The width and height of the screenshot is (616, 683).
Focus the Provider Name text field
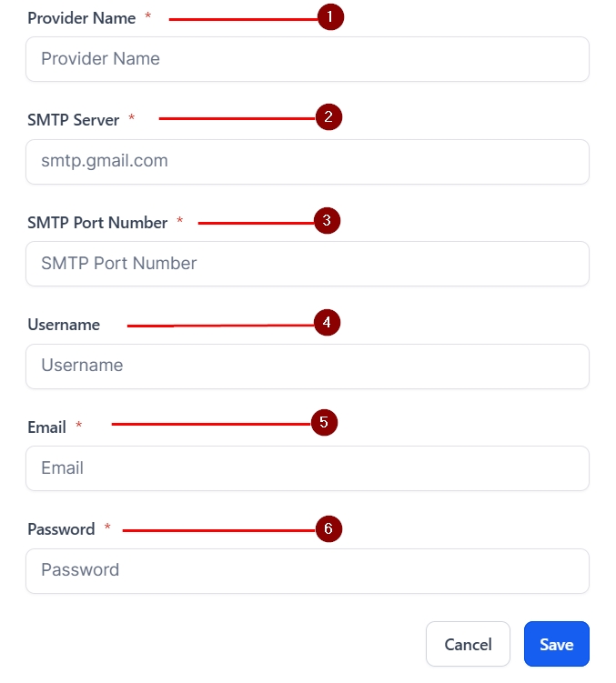tap(308, 59)
